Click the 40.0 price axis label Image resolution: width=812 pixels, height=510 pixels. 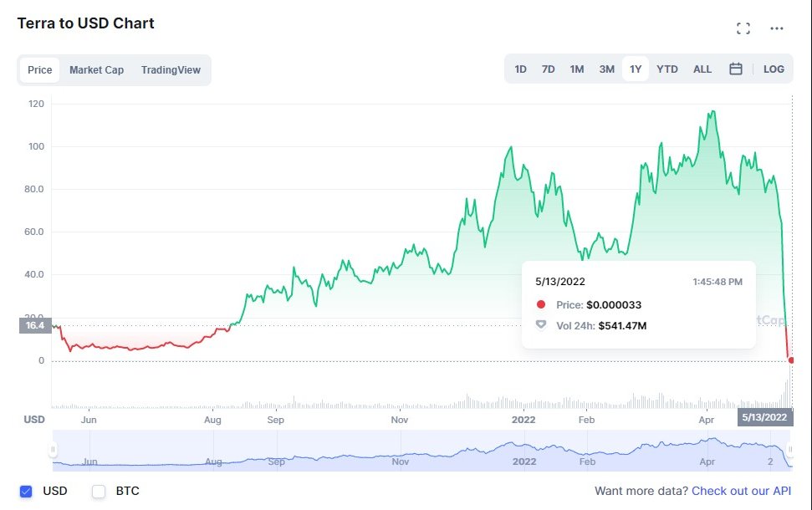click(34, 274)
